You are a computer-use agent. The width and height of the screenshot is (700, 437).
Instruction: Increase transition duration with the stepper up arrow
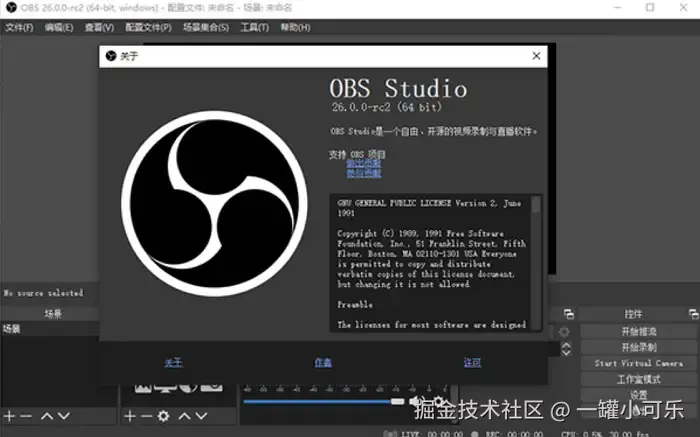click(566, 345)
